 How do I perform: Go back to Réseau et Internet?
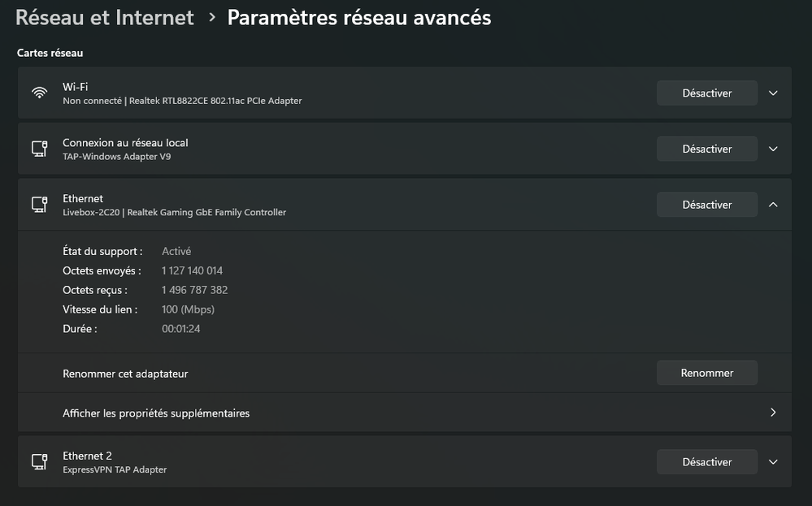(105, 17)
